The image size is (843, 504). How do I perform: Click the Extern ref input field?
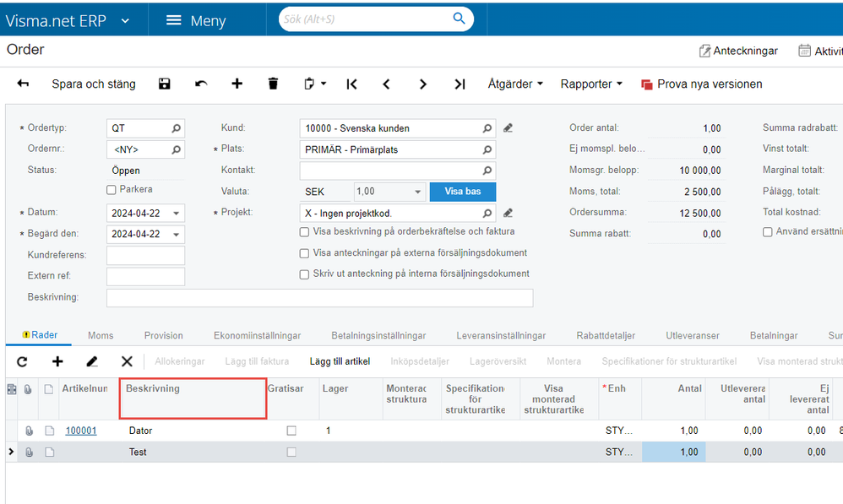145,276
